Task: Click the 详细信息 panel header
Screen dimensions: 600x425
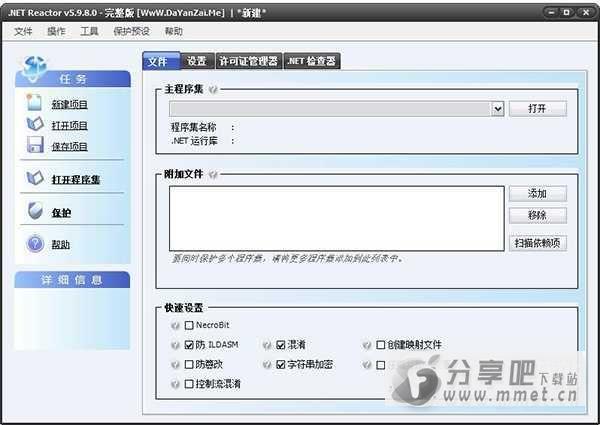Action: coord(72,280)
